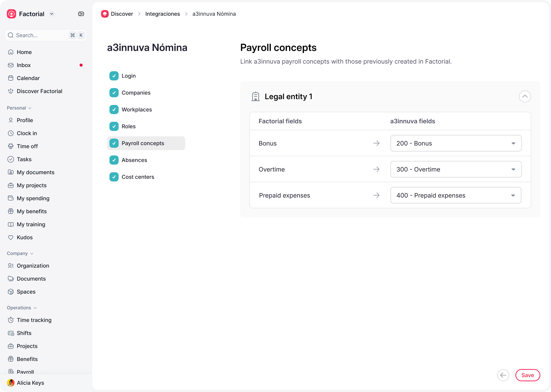Click the Calendar icon in sidebar
Screen dimensions: 551x392
point(11,78)
